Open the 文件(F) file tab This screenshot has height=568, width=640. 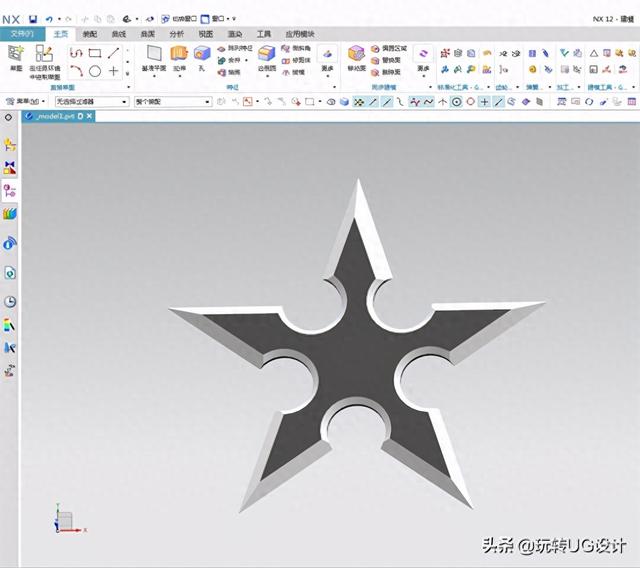tap(22, 34)
